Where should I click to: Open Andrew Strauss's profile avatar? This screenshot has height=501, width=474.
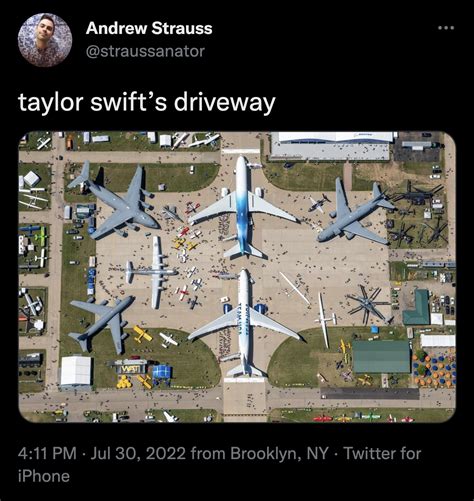45,40
